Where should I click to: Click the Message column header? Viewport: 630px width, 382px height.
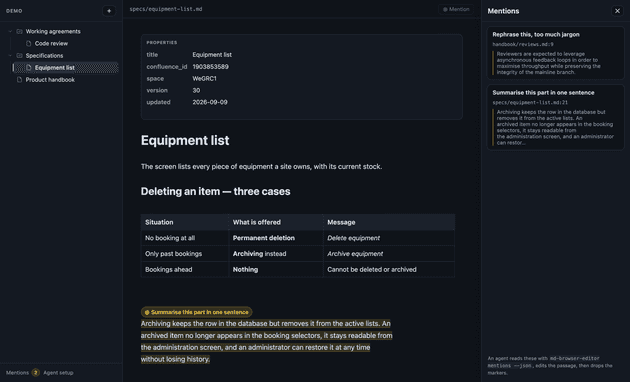point(389,222)
